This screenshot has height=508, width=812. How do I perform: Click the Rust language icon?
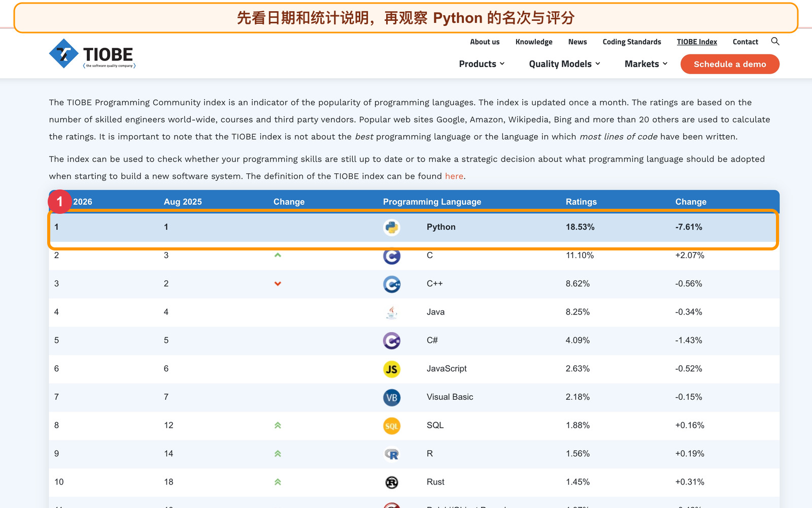(x=392, y=482)
